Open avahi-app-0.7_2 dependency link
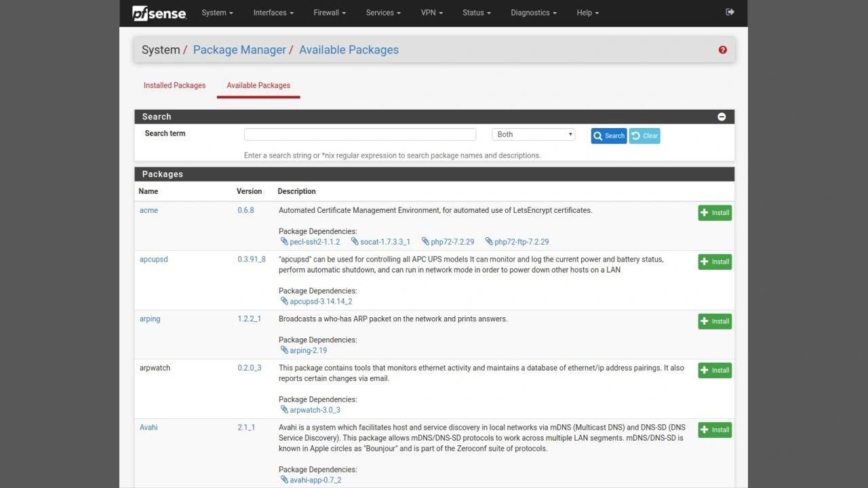 click(x=315, y=480)
